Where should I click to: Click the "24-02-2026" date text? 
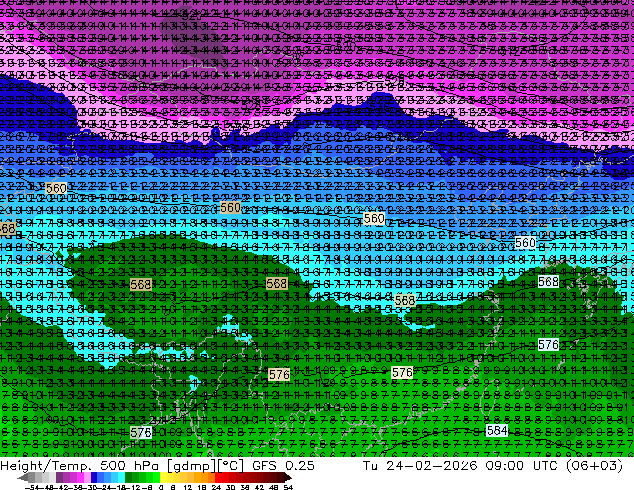pos(432,465)
